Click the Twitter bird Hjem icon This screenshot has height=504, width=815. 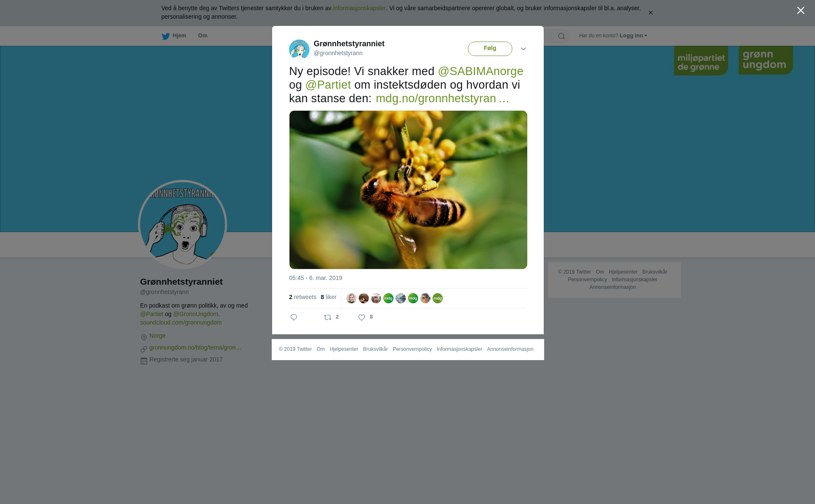(166, 36)
